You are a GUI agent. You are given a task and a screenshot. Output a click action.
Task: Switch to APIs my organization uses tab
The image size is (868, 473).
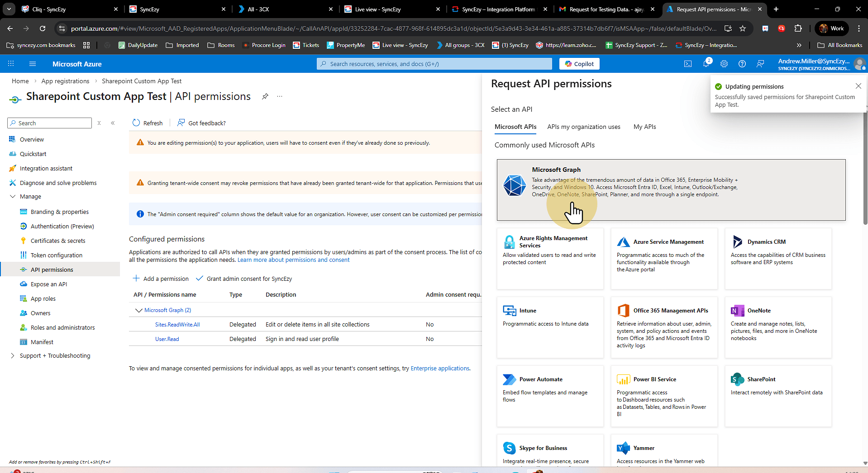pos(583,127)
